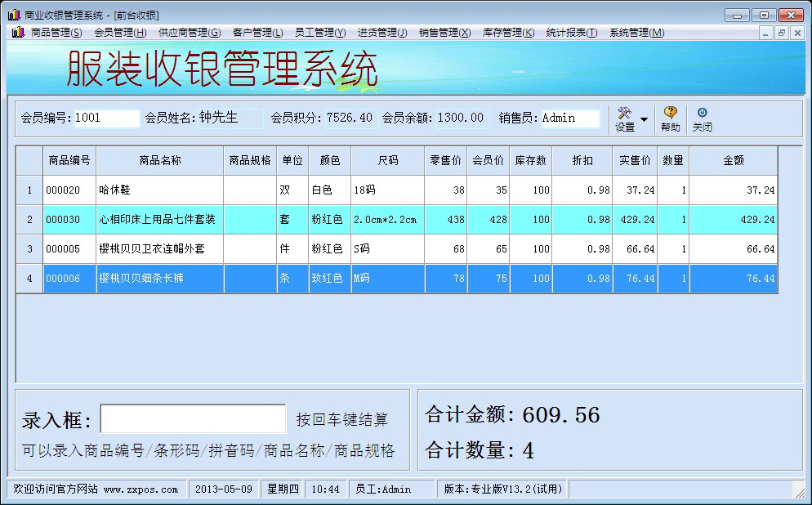Click the 会员编号 field showing 1001
The image size is (812, 505).
tap(107, 118)
